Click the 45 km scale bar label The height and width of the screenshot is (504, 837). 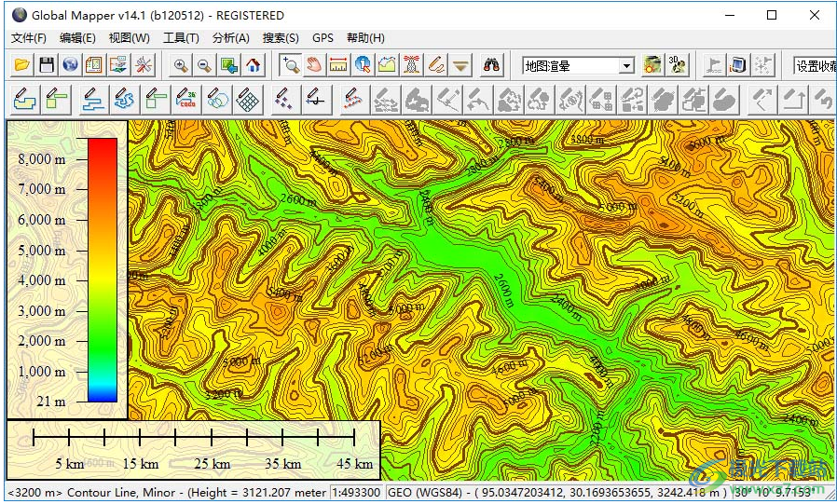point(354,464)
